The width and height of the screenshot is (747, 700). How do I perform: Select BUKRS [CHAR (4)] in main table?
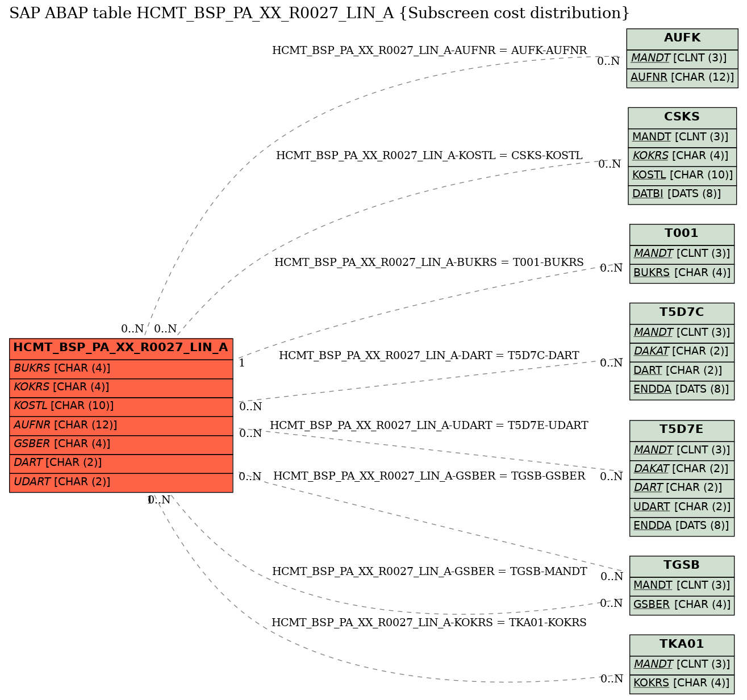[x=121, y=368]
